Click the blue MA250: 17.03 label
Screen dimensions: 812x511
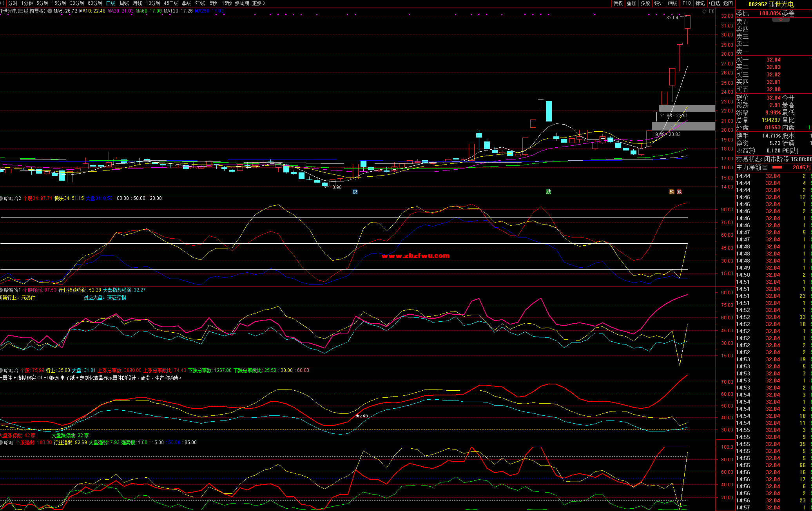(209, 11)
